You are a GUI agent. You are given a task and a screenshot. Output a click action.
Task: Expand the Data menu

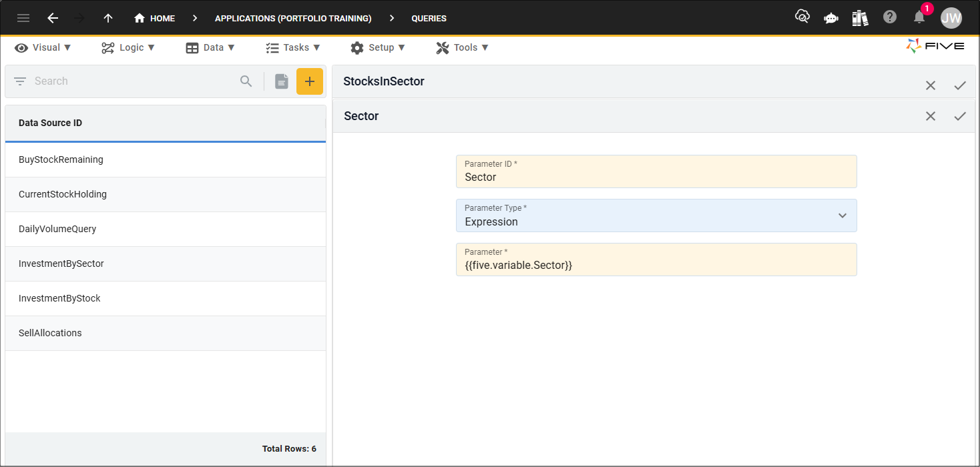point(210,47)
